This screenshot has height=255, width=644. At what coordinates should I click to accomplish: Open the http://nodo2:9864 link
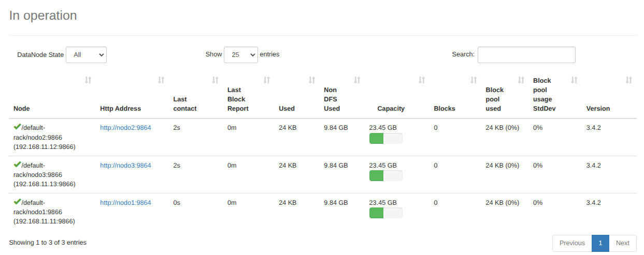(x=125, y=128)
